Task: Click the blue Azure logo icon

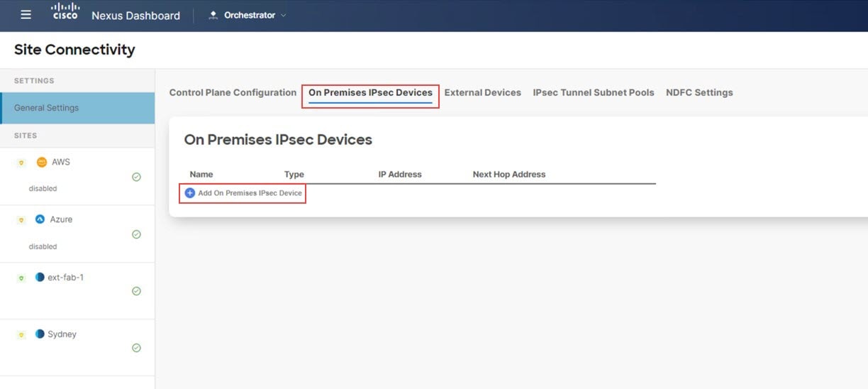Action: tap(40, 219)
